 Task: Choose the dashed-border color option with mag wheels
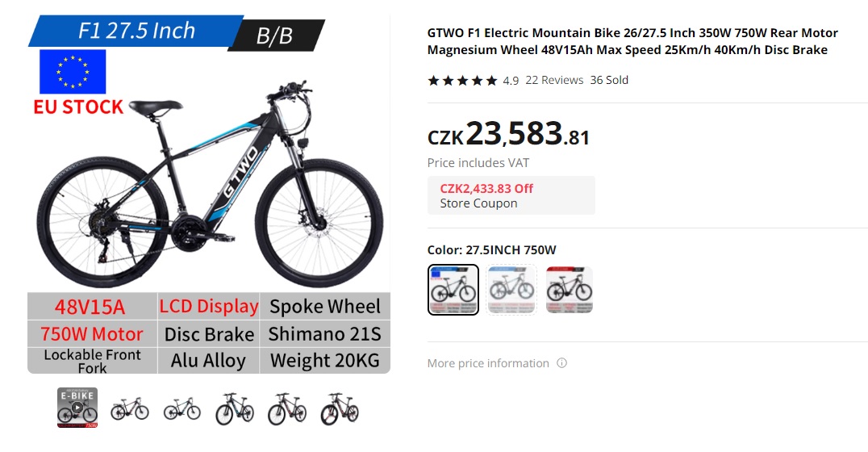pyautogui.click(x=511, y=290)
